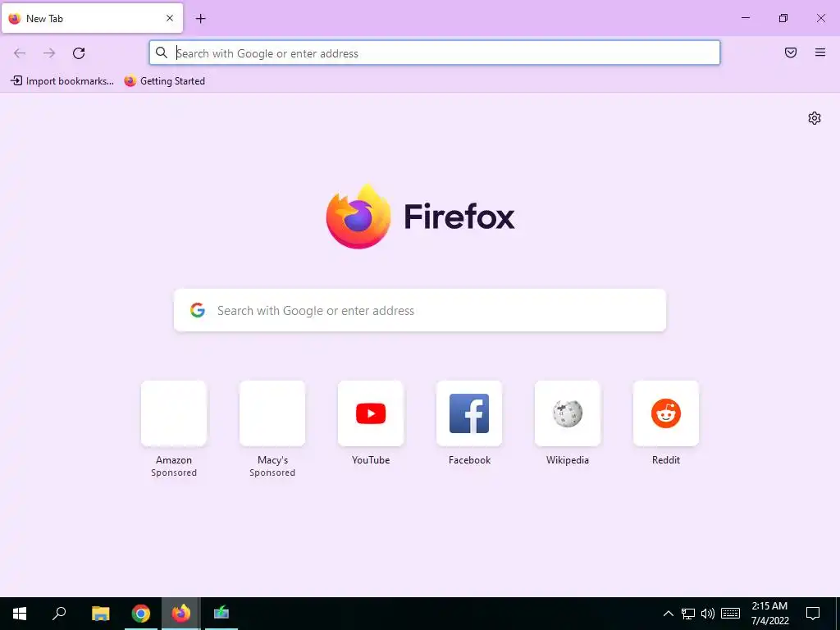Open Getting Started bookmark
This screenshot has height=630, width=840.
[x=164, y=81]
